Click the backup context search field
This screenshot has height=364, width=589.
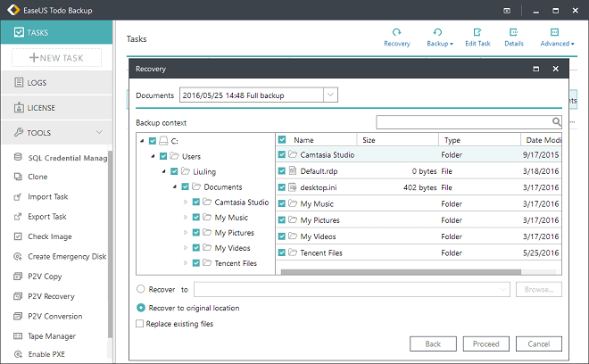pyautogui.click(x=464, y=122)
